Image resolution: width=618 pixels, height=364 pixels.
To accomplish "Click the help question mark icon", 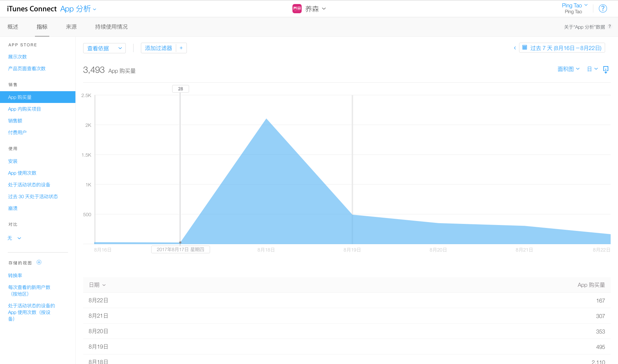I will (603, 8).
